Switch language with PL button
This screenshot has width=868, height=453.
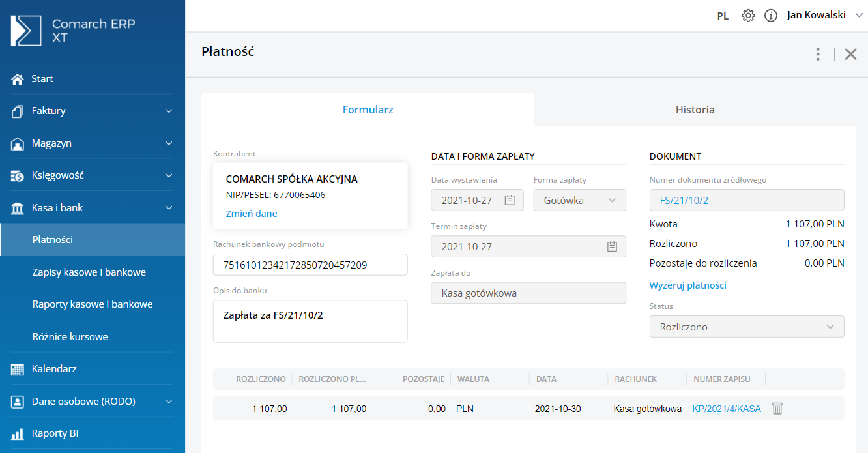point(723,16)
